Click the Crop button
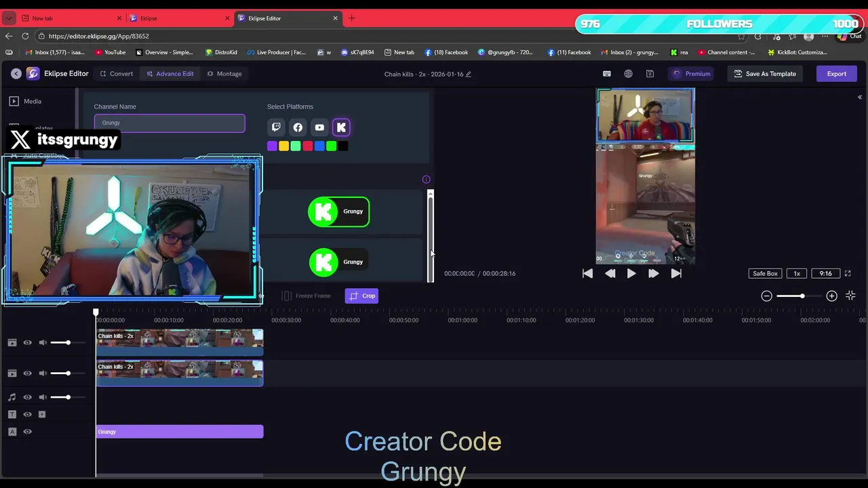This screenshot has width=868, height=488. pos(362,296)
